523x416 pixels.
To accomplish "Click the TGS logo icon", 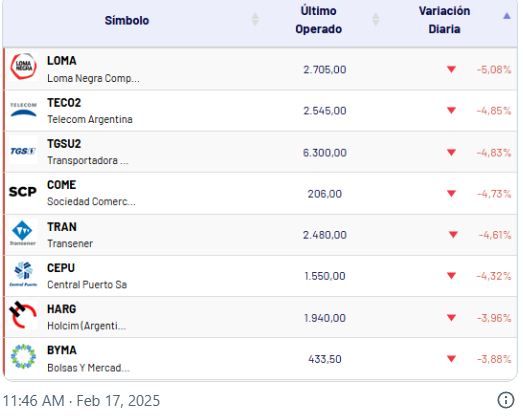I will (x=23, y=151).
